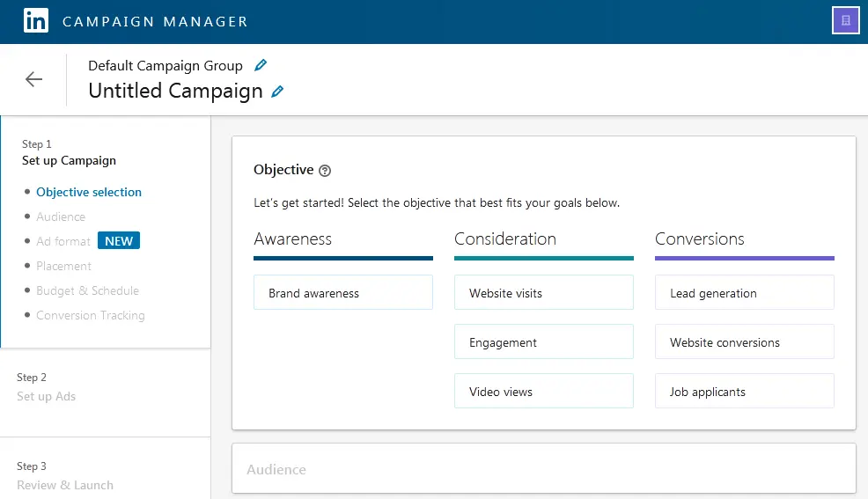Select Website conversions objective

tap(744, 342)
